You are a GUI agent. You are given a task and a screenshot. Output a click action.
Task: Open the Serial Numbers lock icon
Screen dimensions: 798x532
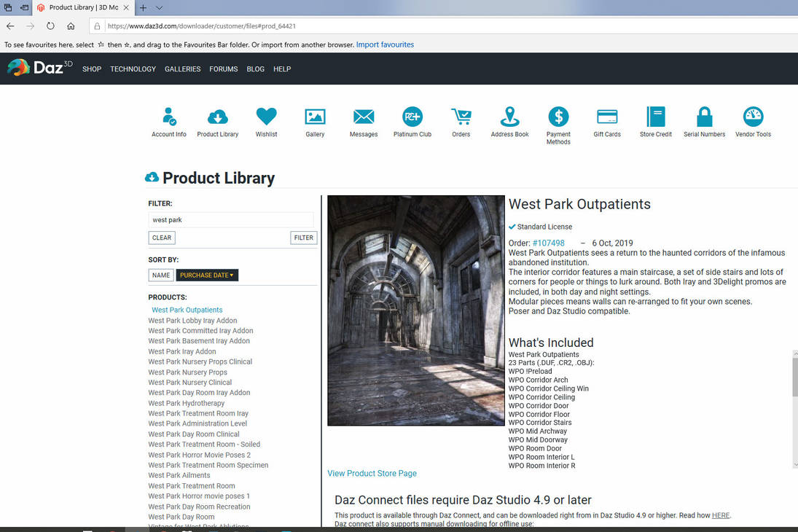tap(705, 117)
